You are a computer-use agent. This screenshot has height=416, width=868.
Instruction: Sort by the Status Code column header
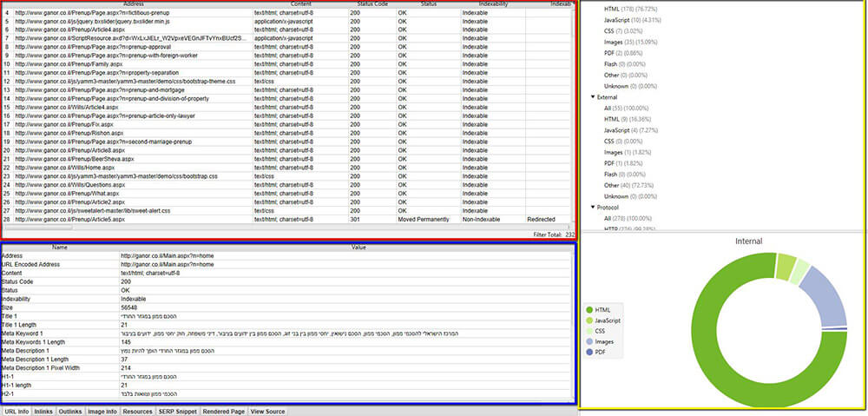point(372,3)
